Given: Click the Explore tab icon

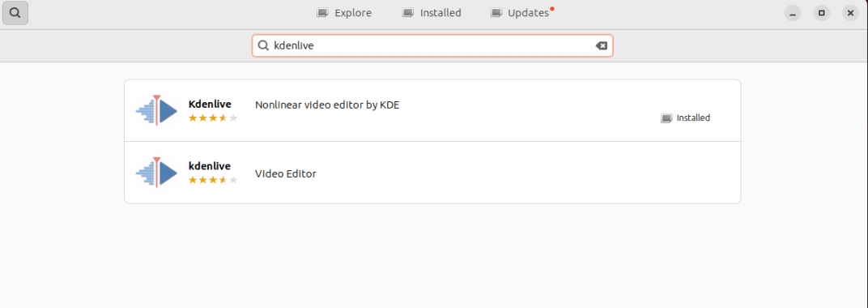Looking at the screenshot, I should tap(322, 13).
